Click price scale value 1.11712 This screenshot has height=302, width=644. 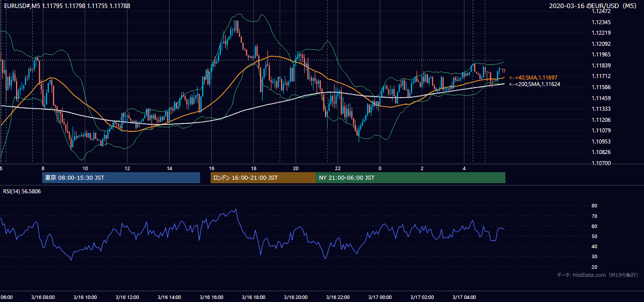pyautogui.click(x=601, y=76)
